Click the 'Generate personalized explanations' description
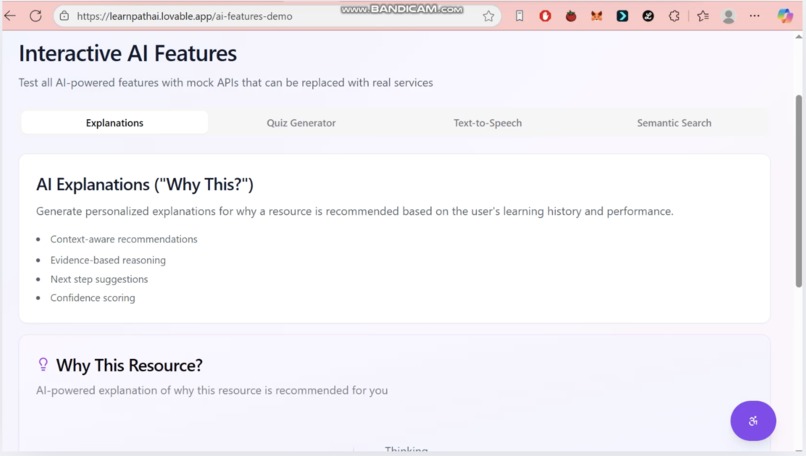Image resolution: width=806 pixels, height=456 pixels. [x=355, y=211]
